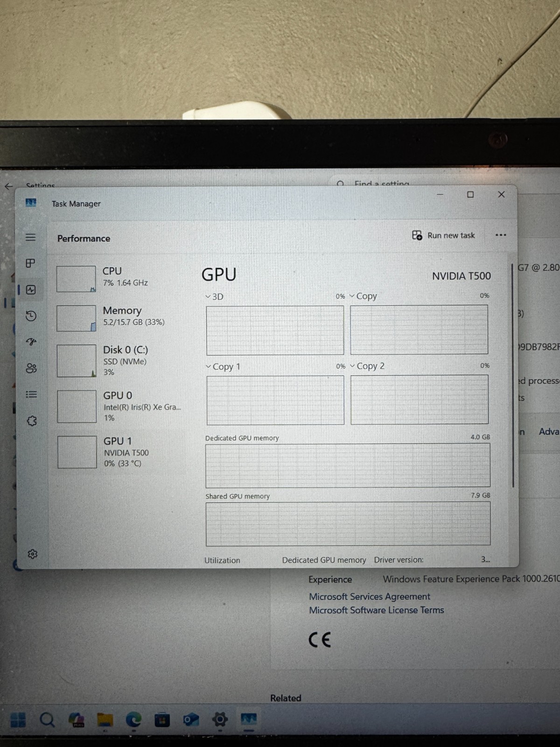Viewport: 560px width, 747px height.
Task: Click the Windows Start button on taskbar
Action: click(x=18, y=720)
